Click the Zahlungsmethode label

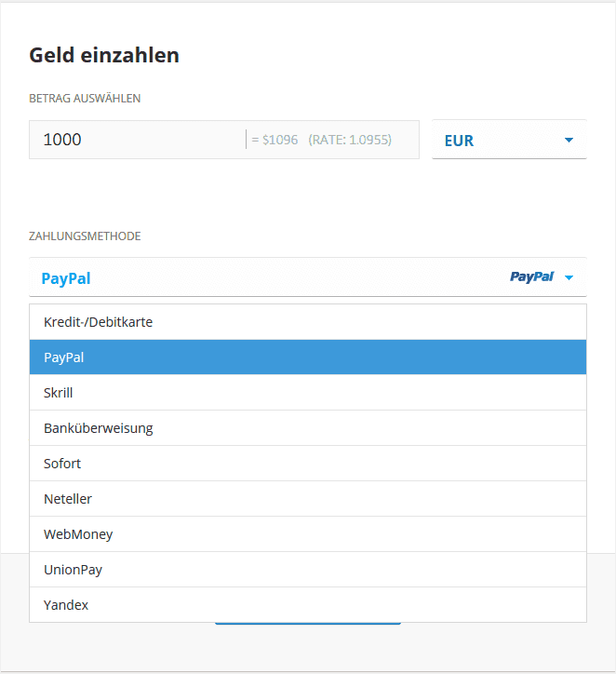85,236
